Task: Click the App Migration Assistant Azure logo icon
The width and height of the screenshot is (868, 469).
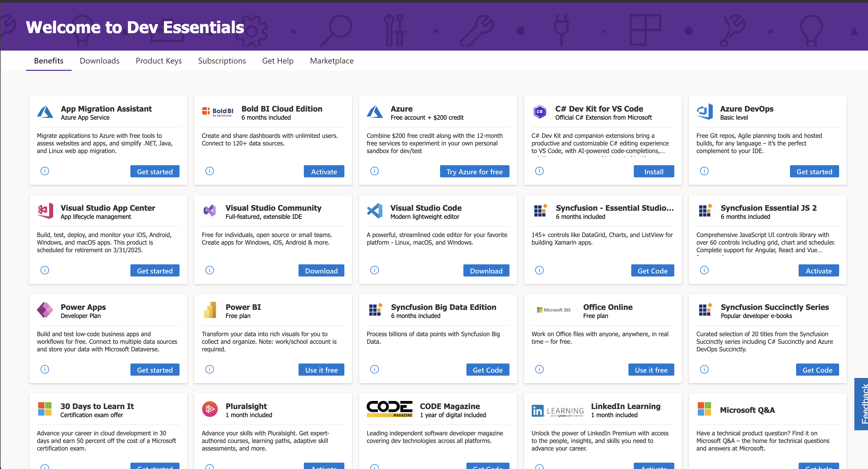Action: (45, 112)
